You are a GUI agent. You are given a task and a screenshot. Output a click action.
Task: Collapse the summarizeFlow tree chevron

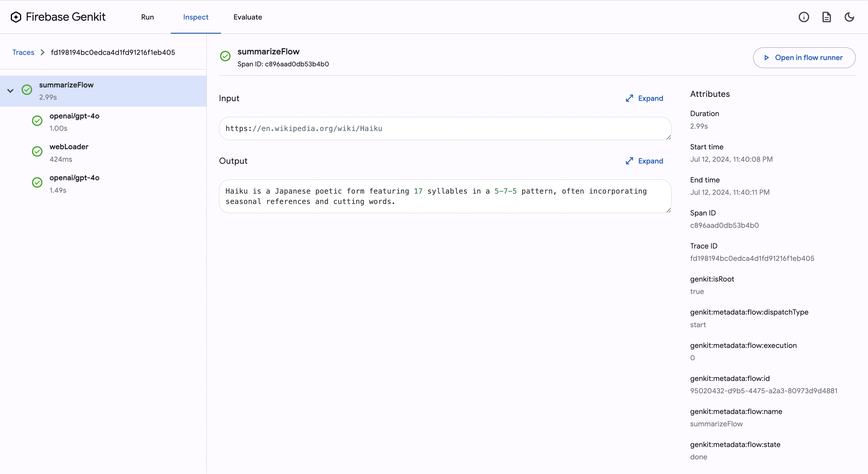click(x=10, y=91)
